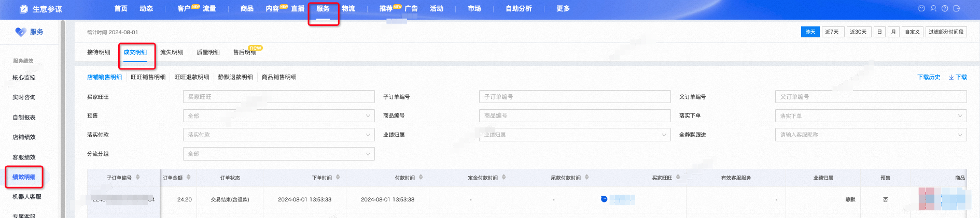Screen dimensions: 980x218
Task: Sort table by 买家旺旺 column
Action: [678, 177]
